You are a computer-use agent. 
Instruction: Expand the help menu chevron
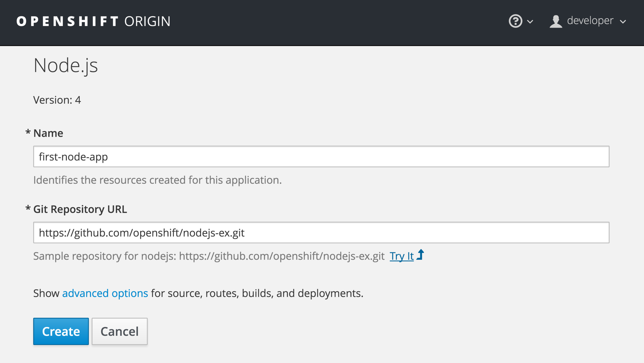530,22
